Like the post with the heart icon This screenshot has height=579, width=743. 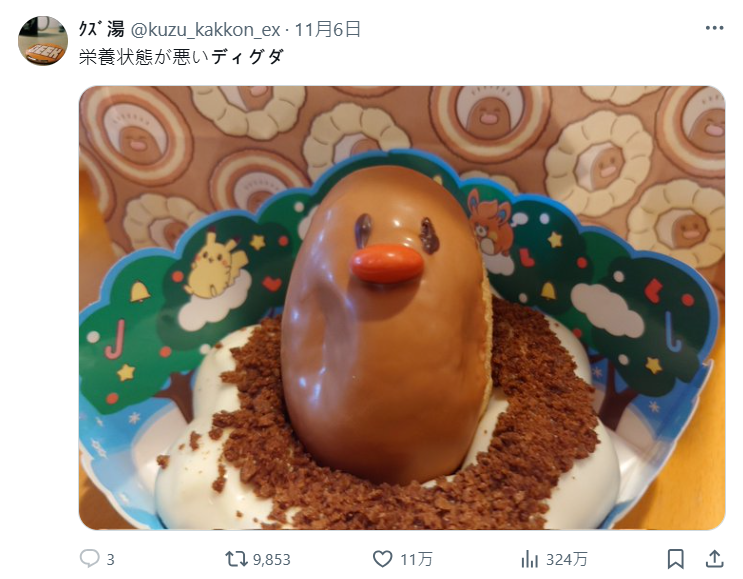click(382, 559)
